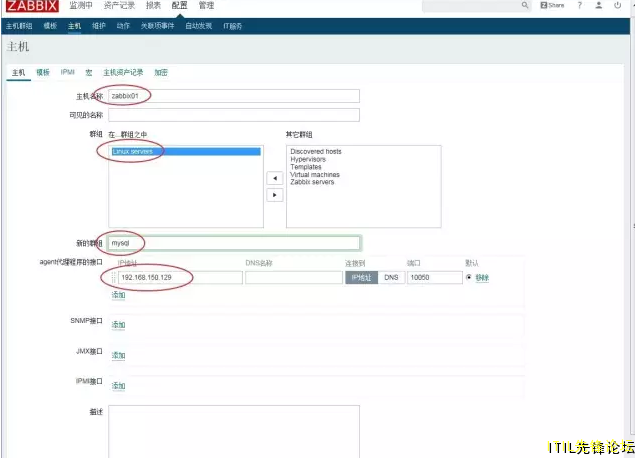Open the 监测中 menu
This screenshot has height=458, width=635.
click(x=81, y=6)
